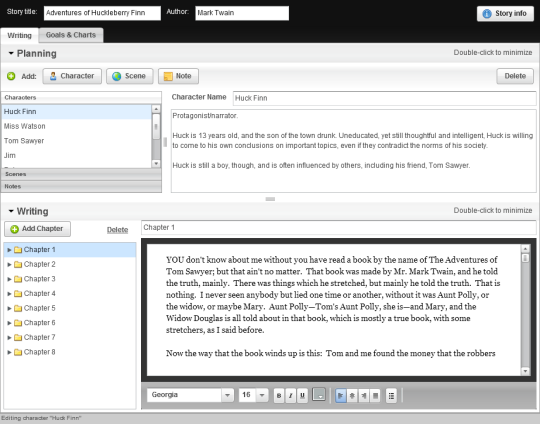Toggle bullet list formatting
The height and width of the screenshot is (424, 540).
(391, 396)
